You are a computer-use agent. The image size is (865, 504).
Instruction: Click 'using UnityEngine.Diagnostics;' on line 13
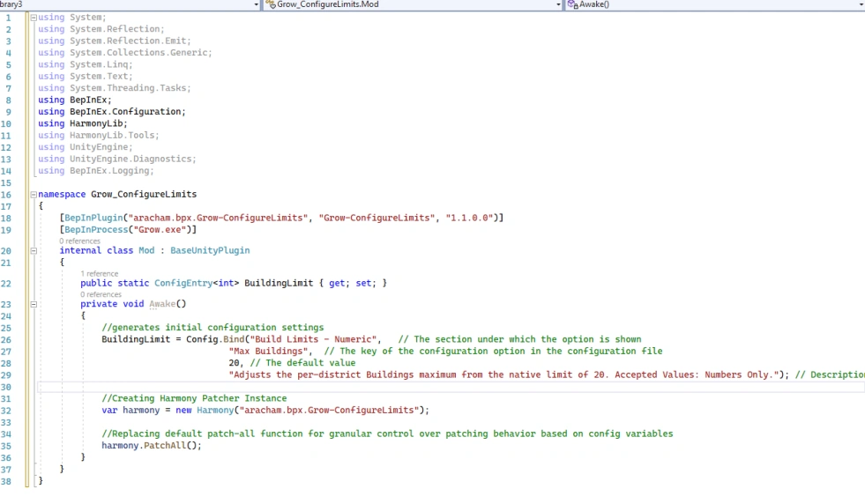tap(117, 159)
